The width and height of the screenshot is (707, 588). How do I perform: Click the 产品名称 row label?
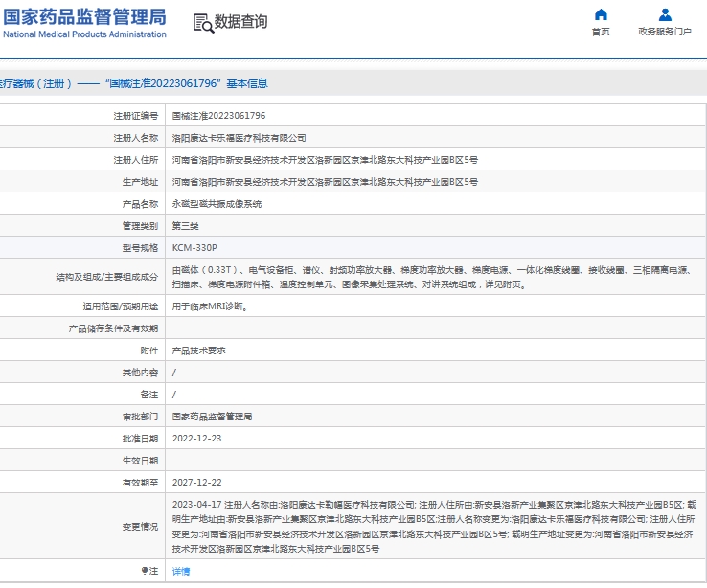(x=140, y=204)
